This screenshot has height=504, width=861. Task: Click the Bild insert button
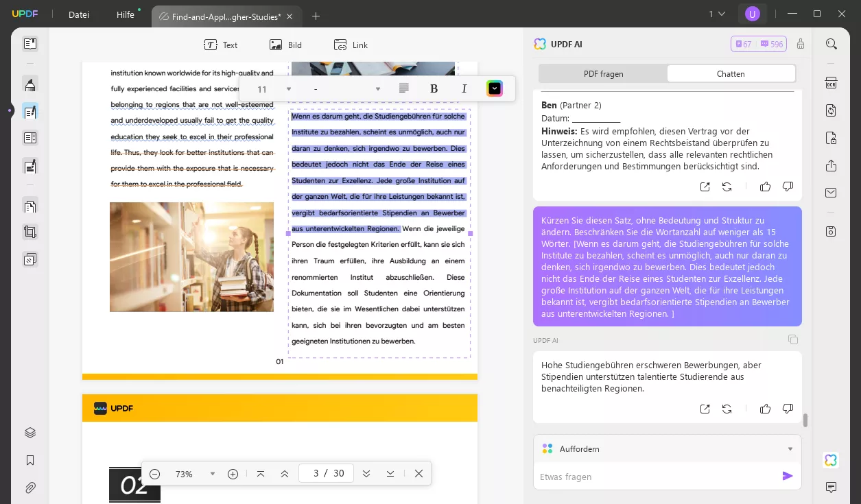pos(285,45)
